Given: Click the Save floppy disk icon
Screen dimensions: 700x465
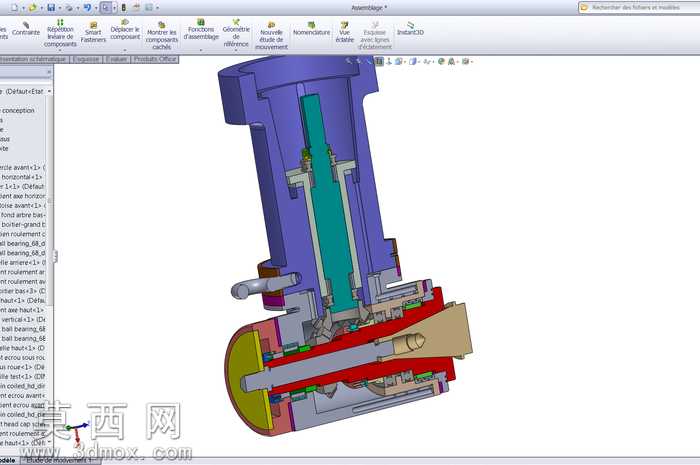Looking at the screenshot, I should point(51,8).
